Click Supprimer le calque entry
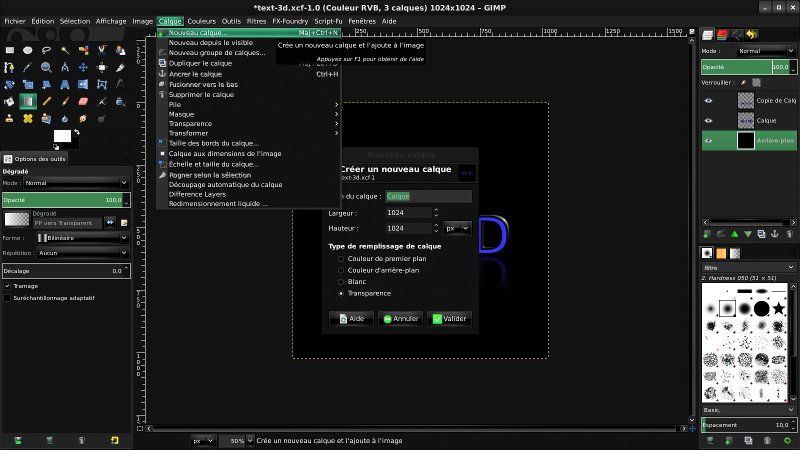This screenshot has width=800, height=450. (249, 94)
